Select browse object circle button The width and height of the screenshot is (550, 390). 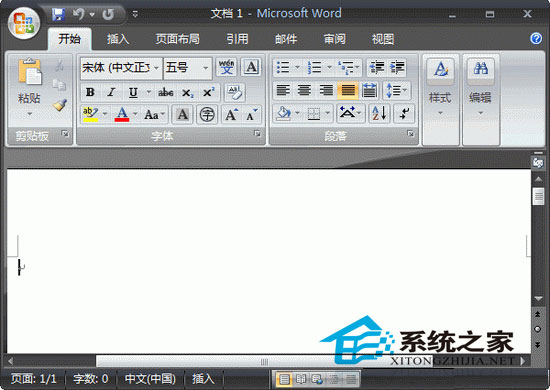click(537, 329)
